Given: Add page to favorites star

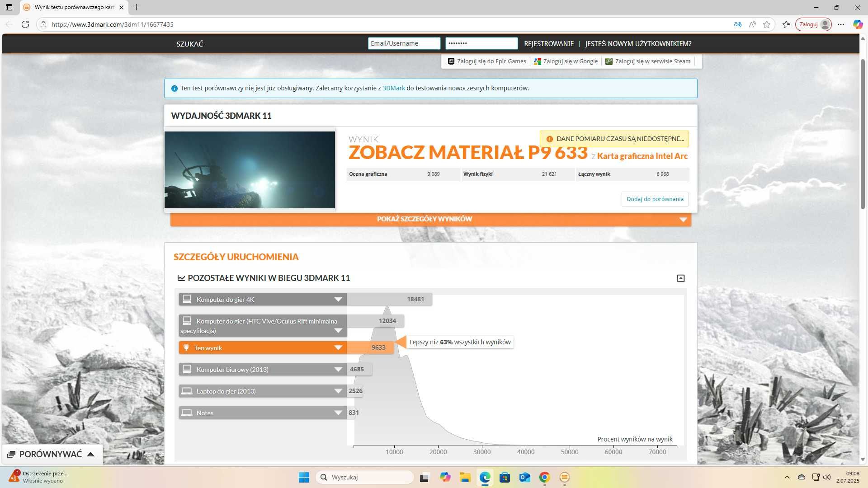Looking at the screenshot, I should pos(767,24).
